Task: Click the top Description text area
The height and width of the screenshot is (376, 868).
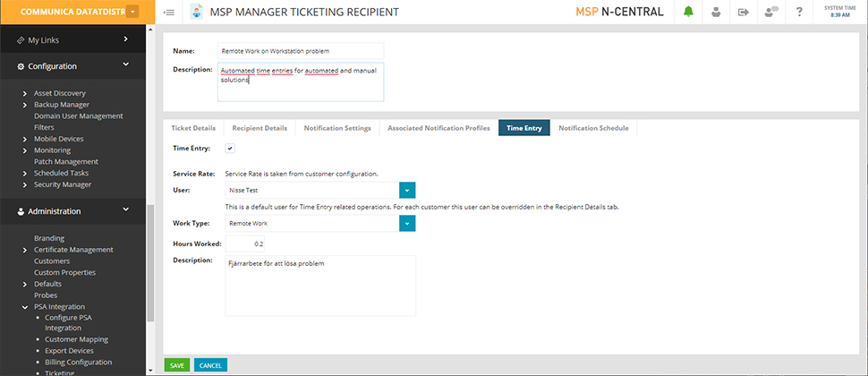Action: pos(301,82)
